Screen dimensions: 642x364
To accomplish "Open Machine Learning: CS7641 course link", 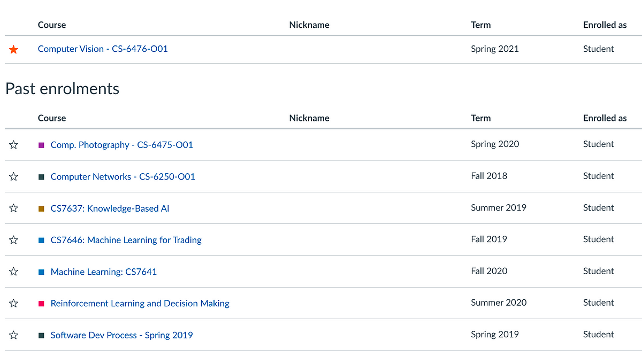I will pyautogui.click(x=103, y=272).
